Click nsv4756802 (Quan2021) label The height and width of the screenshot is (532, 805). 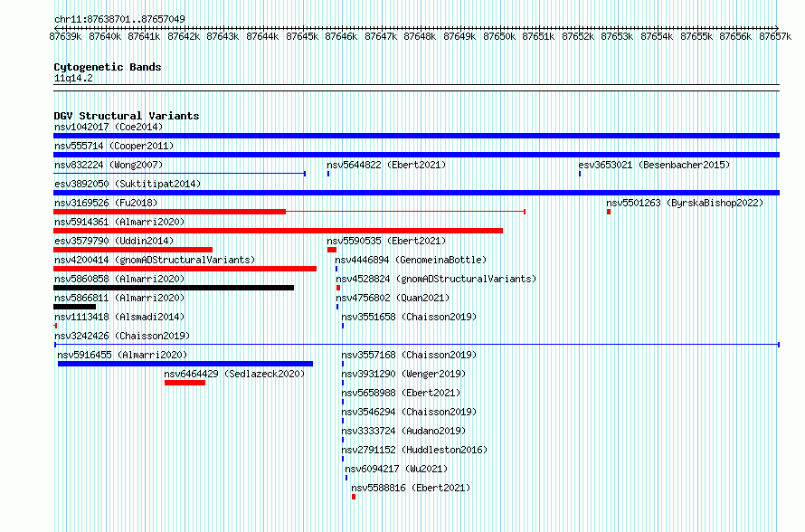[393, 298]
